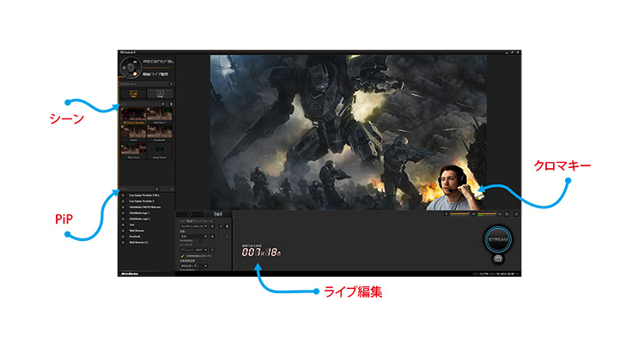Viewport: 644px width, 343px height.
Task: Edit the streaming platform account with pencil icon
Action: click(221, 226)
